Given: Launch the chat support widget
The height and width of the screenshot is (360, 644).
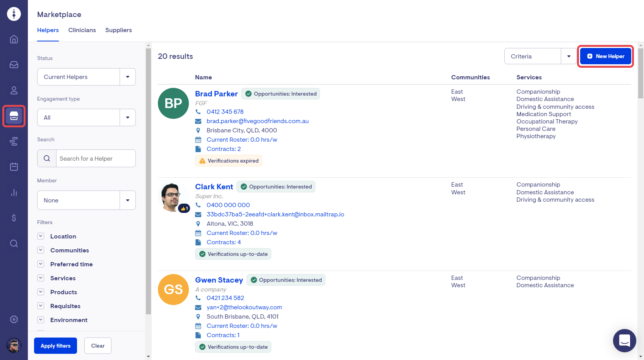Looking at the screenshot, I should point(624,341).
